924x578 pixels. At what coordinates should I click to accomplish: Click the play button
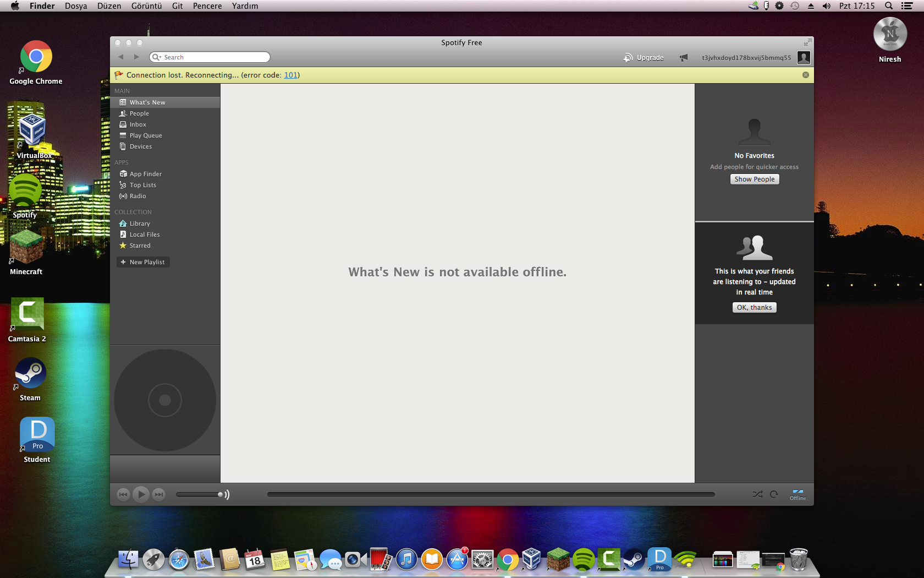click(141, 494)
